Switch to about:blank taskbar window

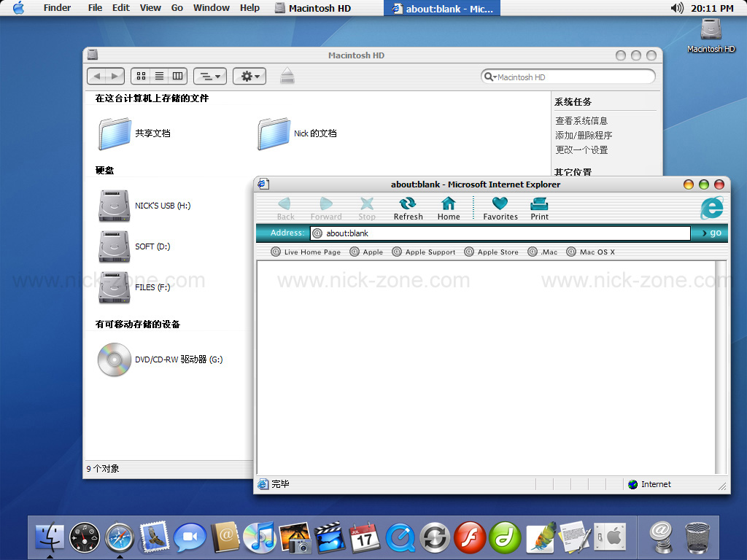[442, 8]
